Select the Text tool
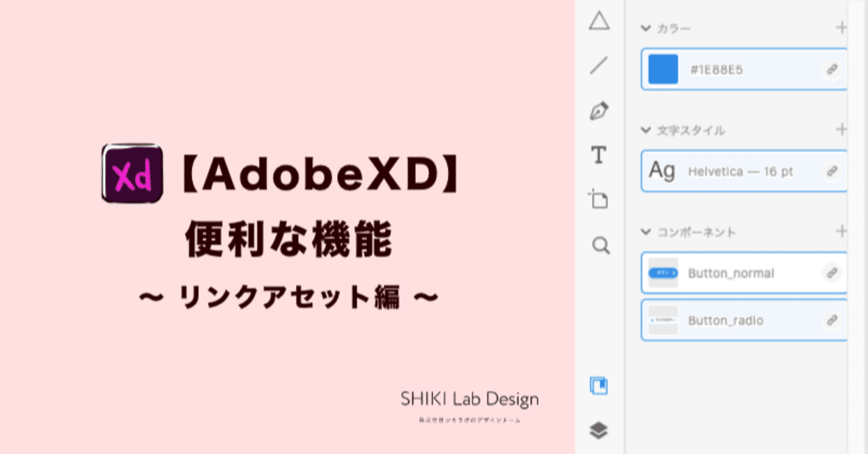This screenshot has height=454, width=868. tap(599, 155)
